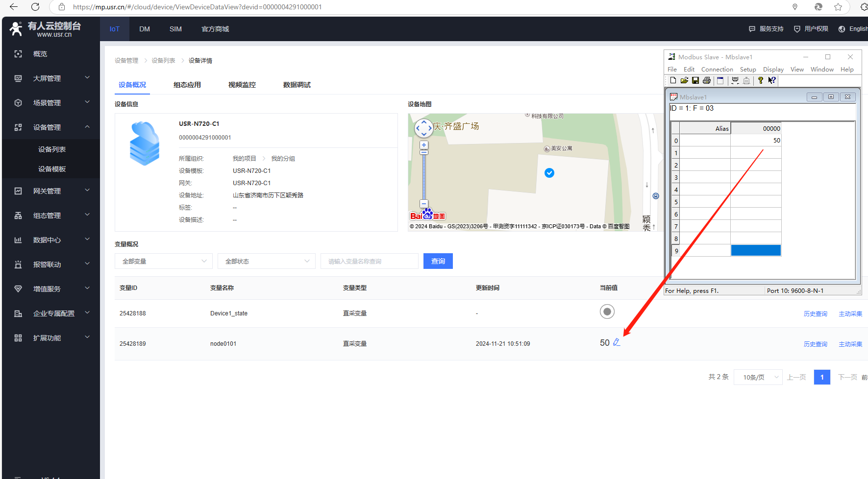868x479 pixels.
Task: Open 设备模板 sidebar item
Action: coord(52,169)
